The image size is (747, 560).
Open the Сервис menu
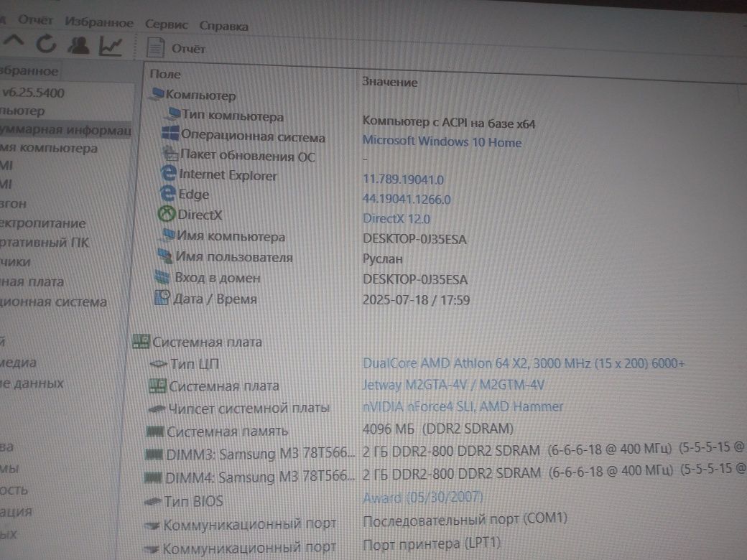coord(166,24)
